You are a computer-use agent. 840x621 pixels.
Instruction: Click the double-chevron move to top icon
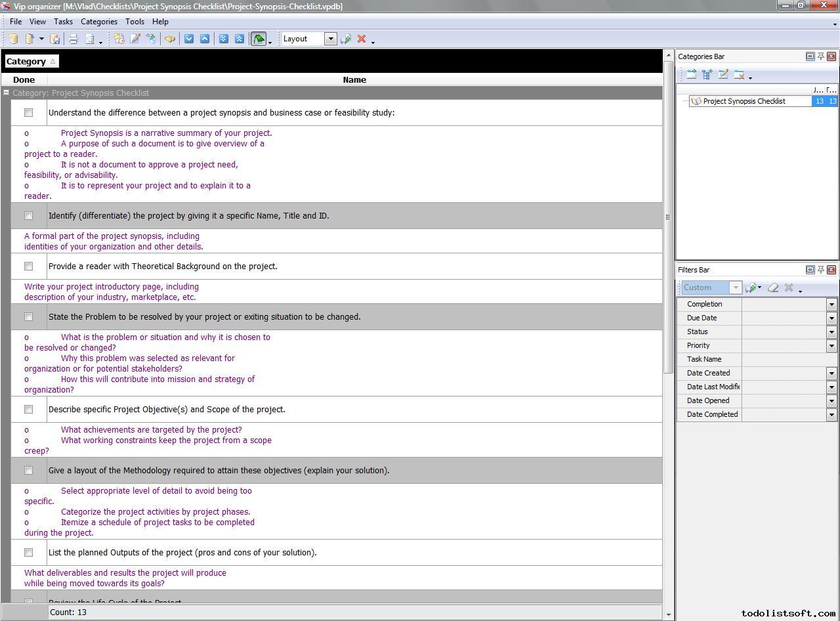(240, 39)
